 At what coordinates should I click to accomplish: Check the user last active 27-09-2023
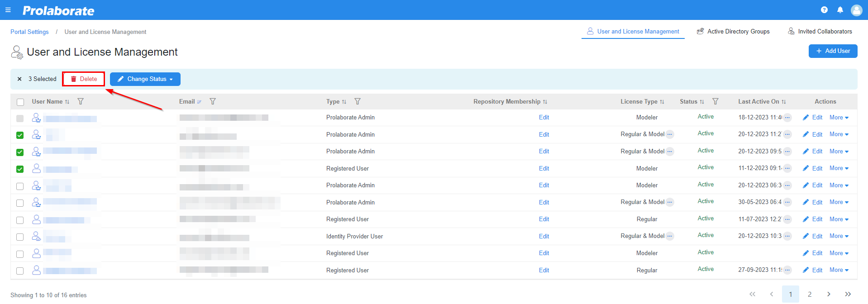[20, 271]
